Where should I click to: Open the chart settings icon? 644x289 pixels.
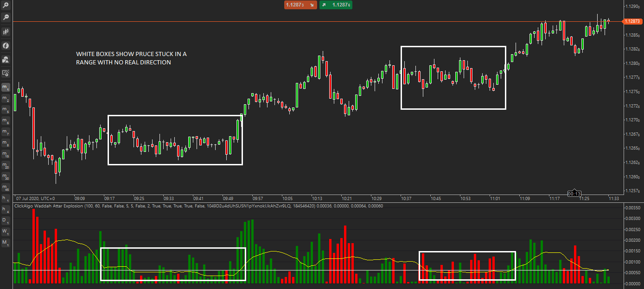point(6,73)
